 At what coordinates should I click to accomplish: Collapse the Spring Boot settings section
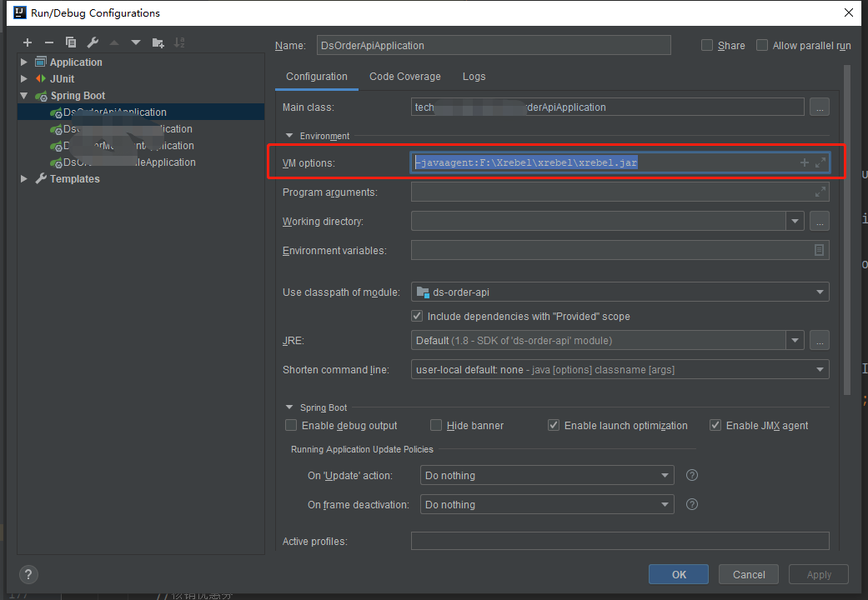tap(289, 407)
